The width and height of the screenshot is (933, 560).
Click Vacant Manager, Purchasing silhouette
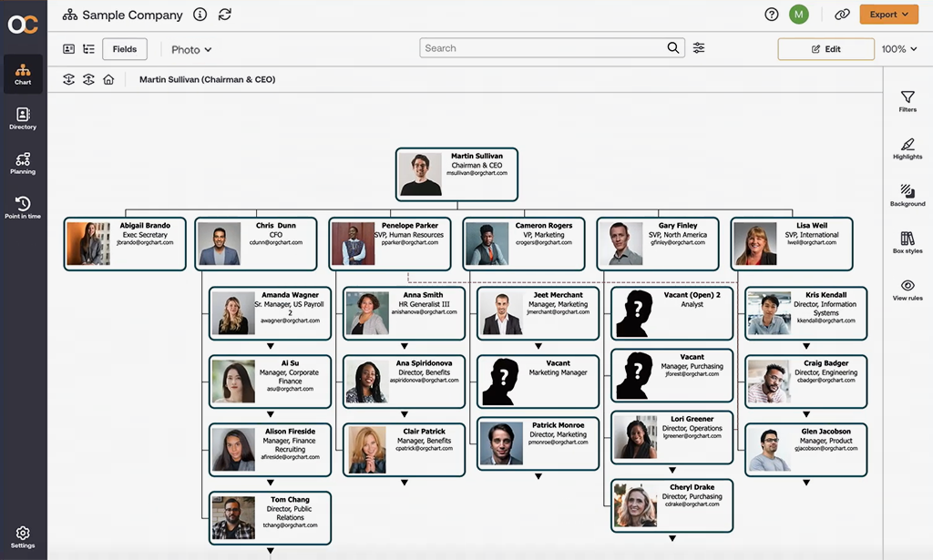634,376
